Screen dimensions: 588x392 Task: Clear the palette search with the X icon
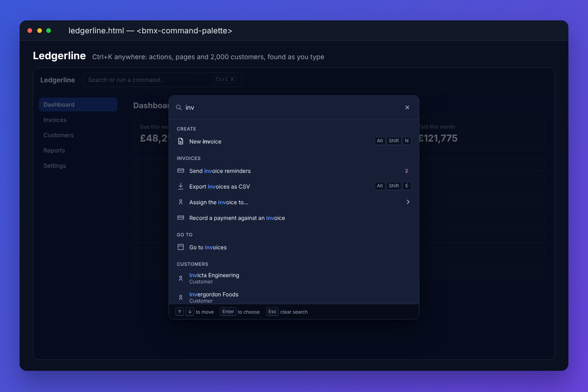click(407, 107)
